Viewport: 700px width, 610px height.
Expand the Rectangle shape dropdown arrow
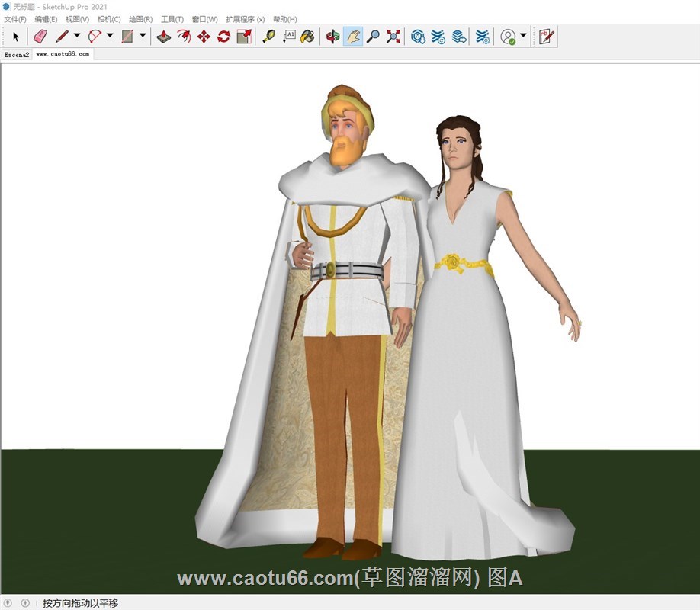tap(143, 36)
